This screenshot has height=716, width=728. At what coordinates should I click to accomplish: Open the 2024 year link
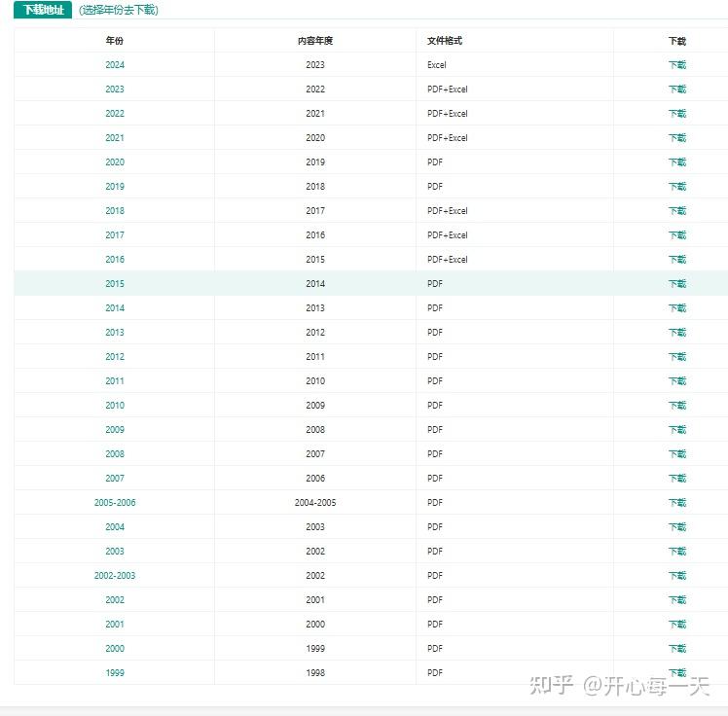tap(115, 65)
